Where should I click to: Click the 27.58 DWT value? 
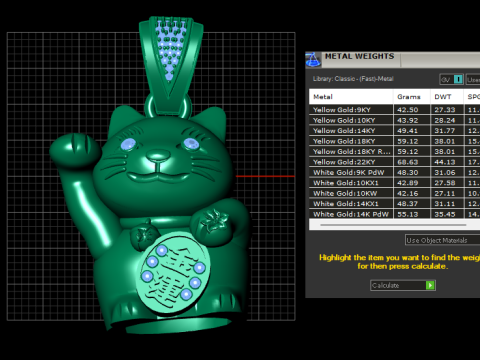click(x=444, y=183)
